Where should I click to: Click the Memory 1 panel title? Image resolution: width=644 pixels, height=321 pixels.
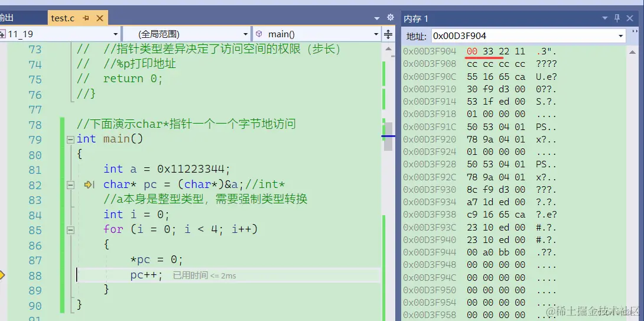pyautogui.click(x=415, y=19)
